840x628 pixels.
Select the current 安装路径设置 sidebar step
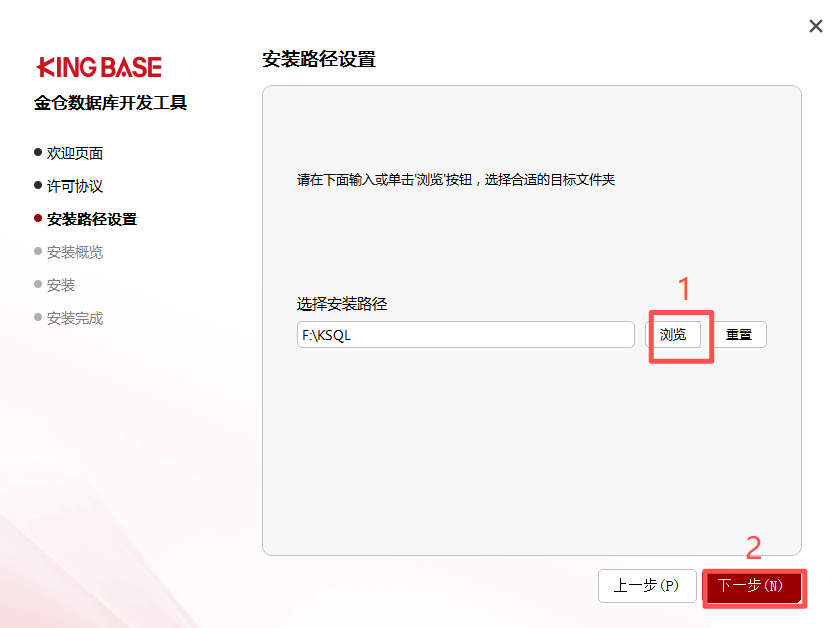[92, 219]
